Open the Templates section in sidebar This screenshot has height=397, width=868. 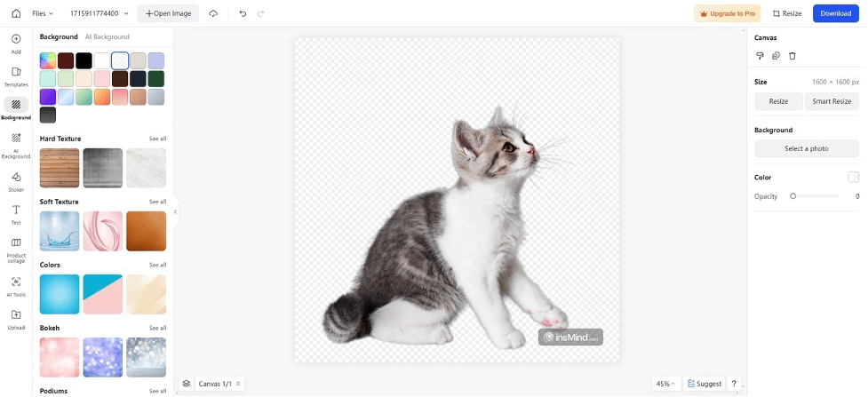pos(16,75)
